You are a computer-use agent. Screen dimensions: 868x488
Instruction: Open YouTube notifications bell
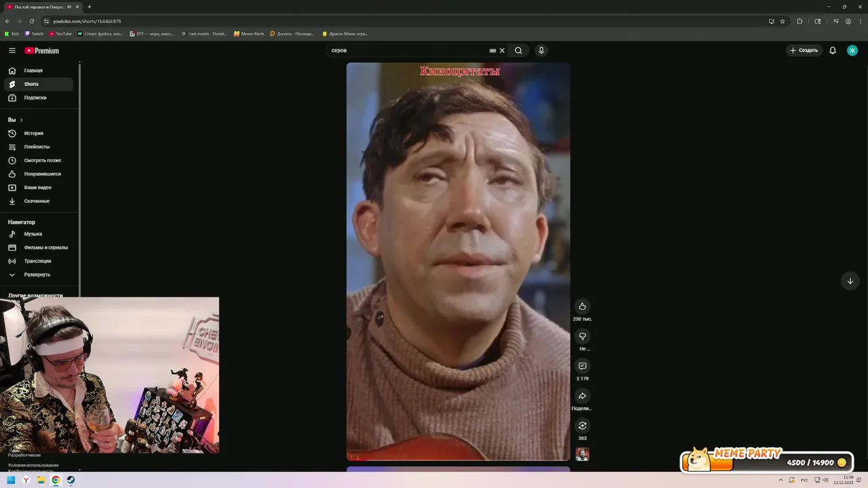pyautogui.click(x=833, y=50)
